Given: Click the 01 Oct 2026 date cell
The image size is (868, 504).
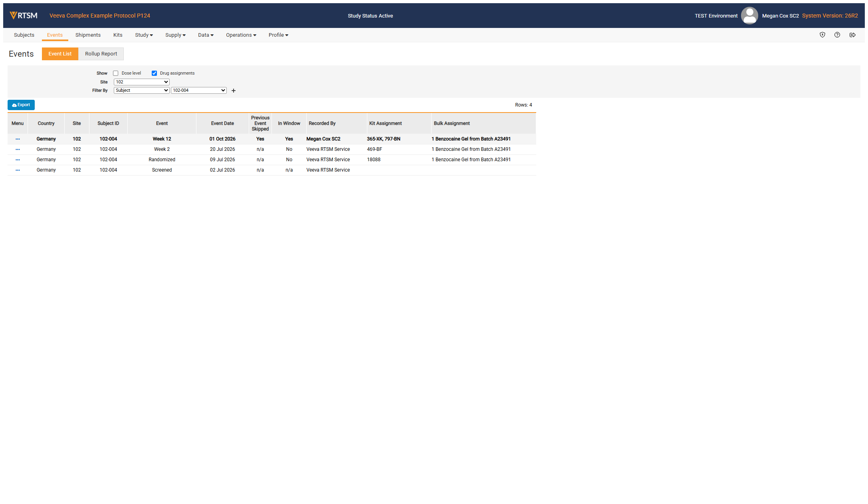Looking at the screenshot, I should point(222,139).
